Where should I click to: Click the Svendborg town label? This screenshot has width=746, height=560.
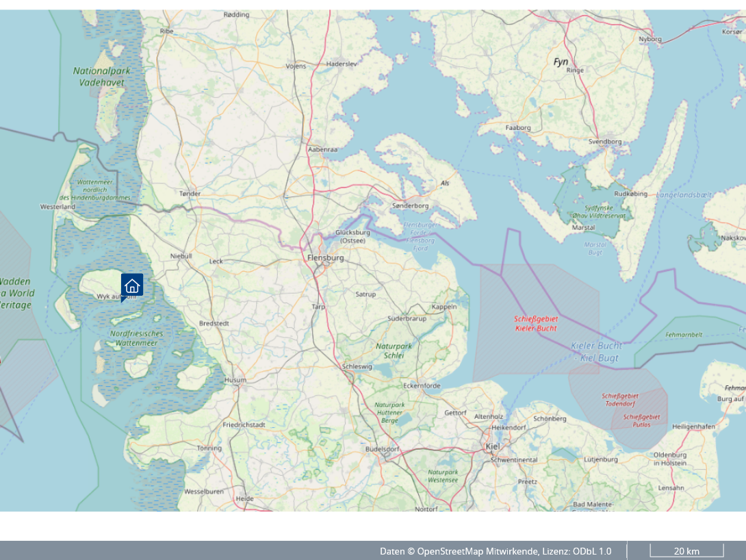coord(605,142)
